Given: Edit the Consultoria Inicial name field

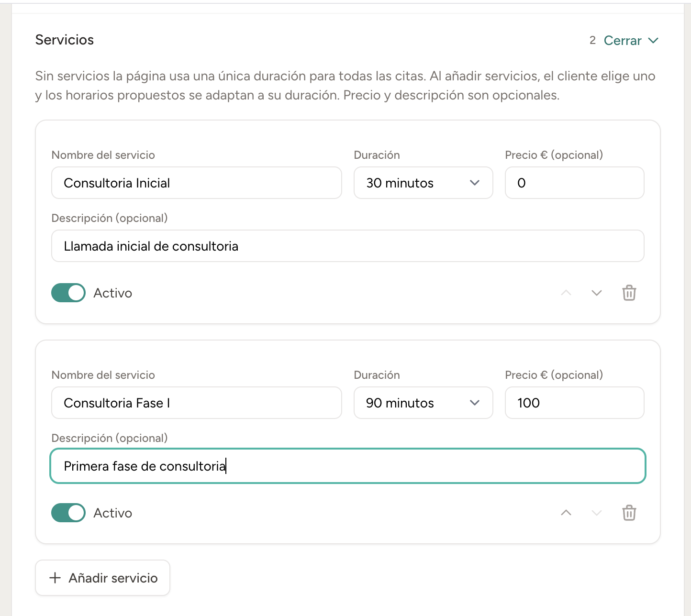Looking at the screenshot, I should (x=197, y=183).
